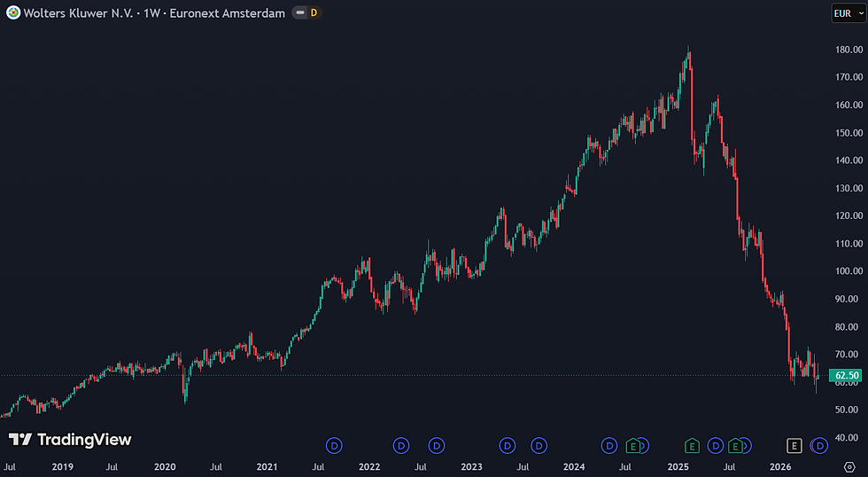Click the 2019 time axis label
The height and width of the screenshot is (477, 868).
(x=63, y=467)
